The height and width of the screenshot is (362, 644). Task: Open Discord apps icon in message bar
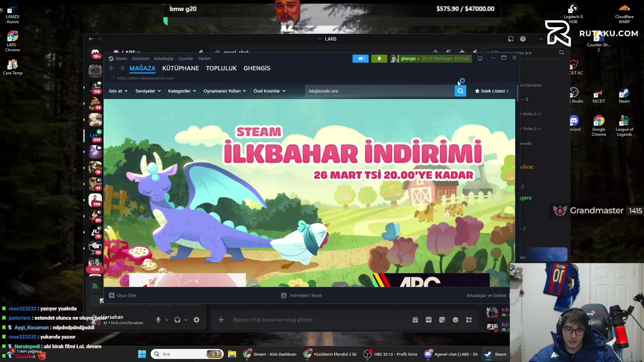(x=469, y=320)
